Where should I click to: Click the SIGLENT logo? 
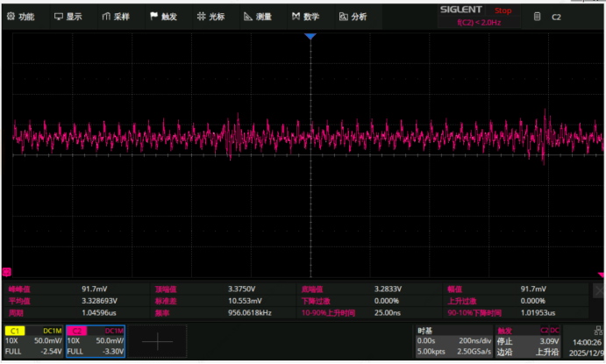(460, 10)
